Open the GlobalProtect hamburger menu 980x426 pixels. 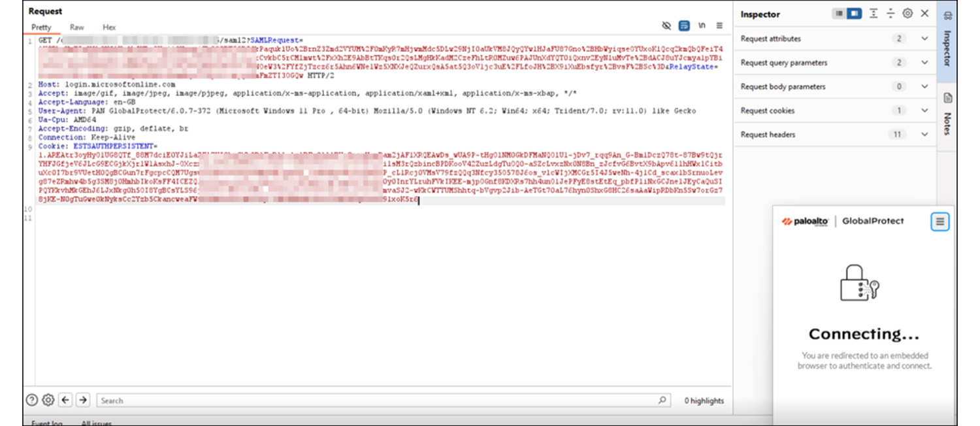939,221
